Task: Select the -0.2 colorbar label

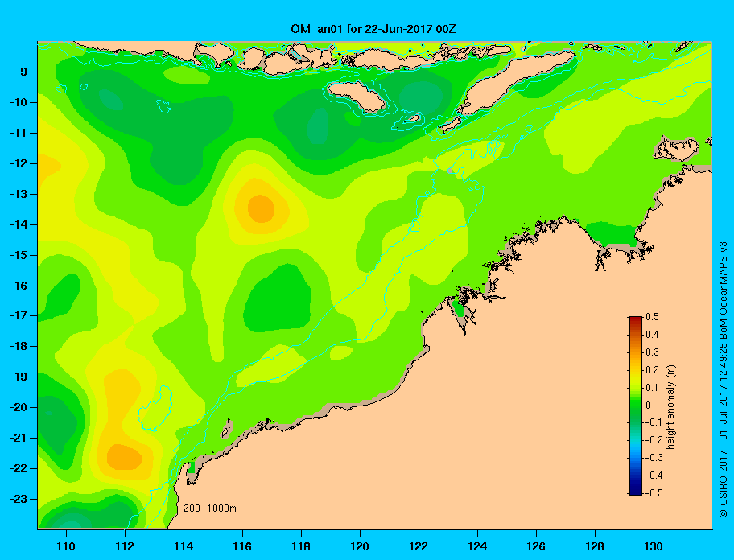Action: click(x=654, y=440)
